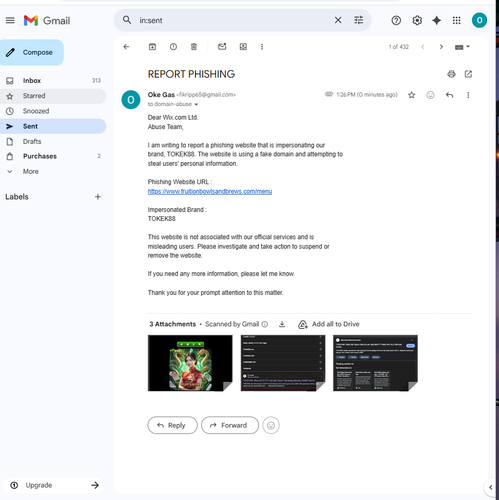The height and width of the screenshot is (500, 499).
Task: Add an emoji reaction beside the star
Action: click(430, 95)
